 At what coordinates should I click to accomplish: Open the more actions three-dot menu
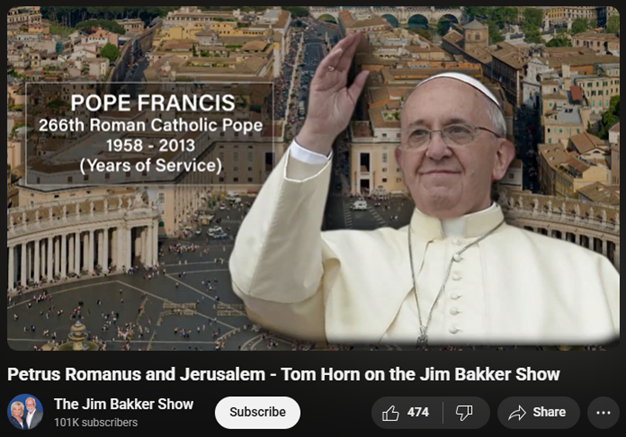point(603,412)
